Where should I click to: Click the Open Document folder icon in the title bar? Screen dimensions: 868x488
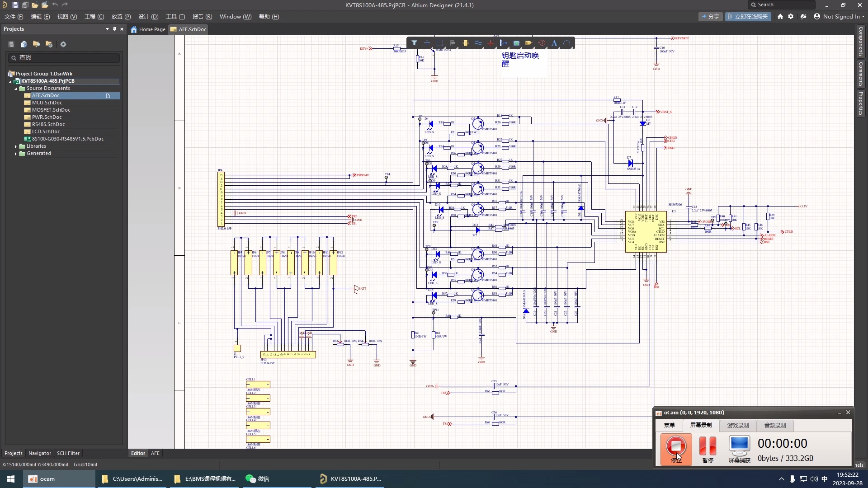click(x=35, y=5)
